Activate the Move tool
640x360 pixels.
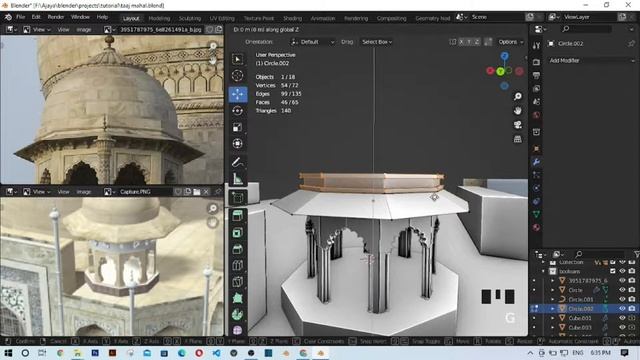pyautogui.click(x=238, y=94)
